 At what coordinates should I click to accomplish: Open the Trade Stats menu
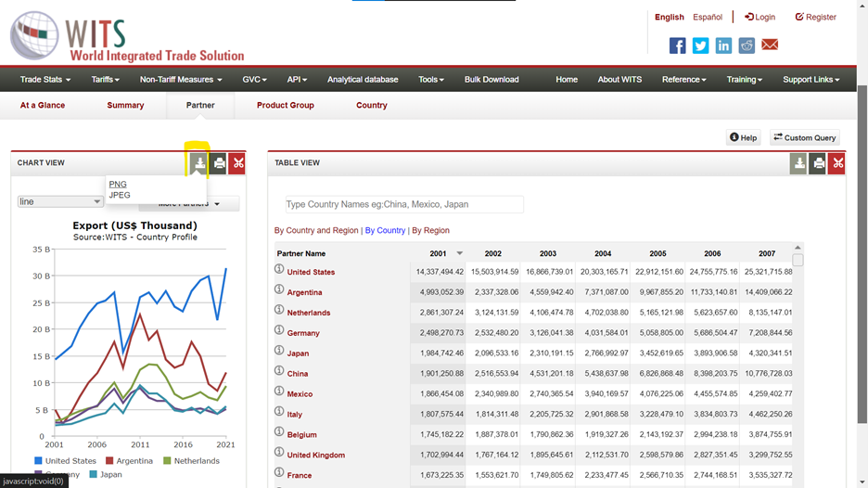point(45,79)
